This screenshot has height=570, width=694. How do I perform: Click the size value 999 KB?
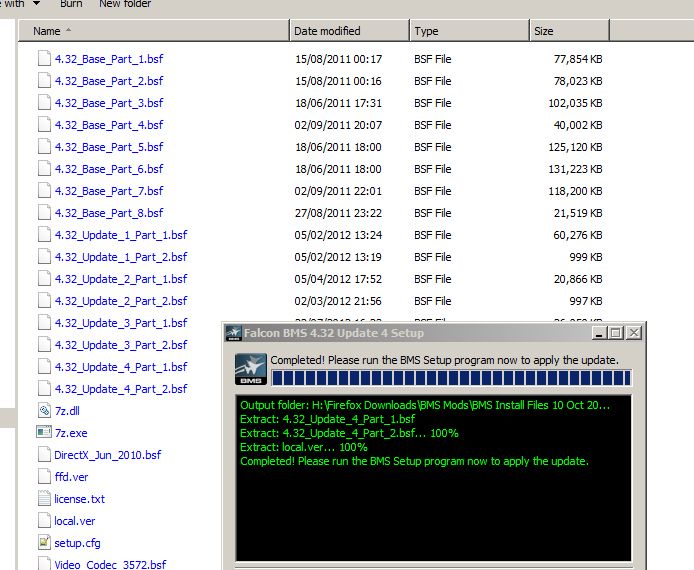click(586, 257)
